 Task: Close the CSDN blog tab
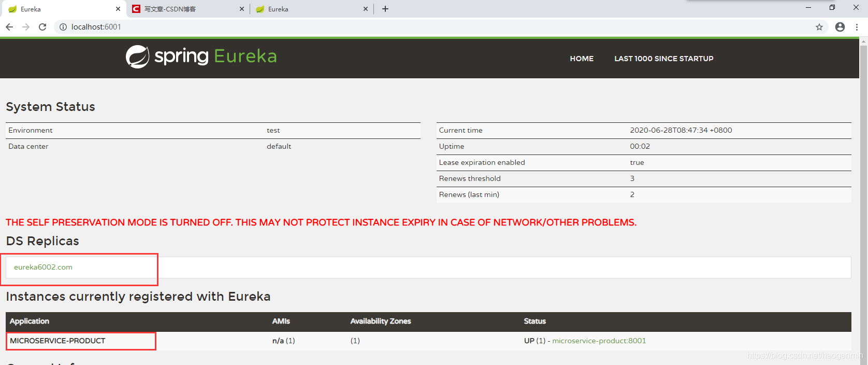tap(242, 9)
